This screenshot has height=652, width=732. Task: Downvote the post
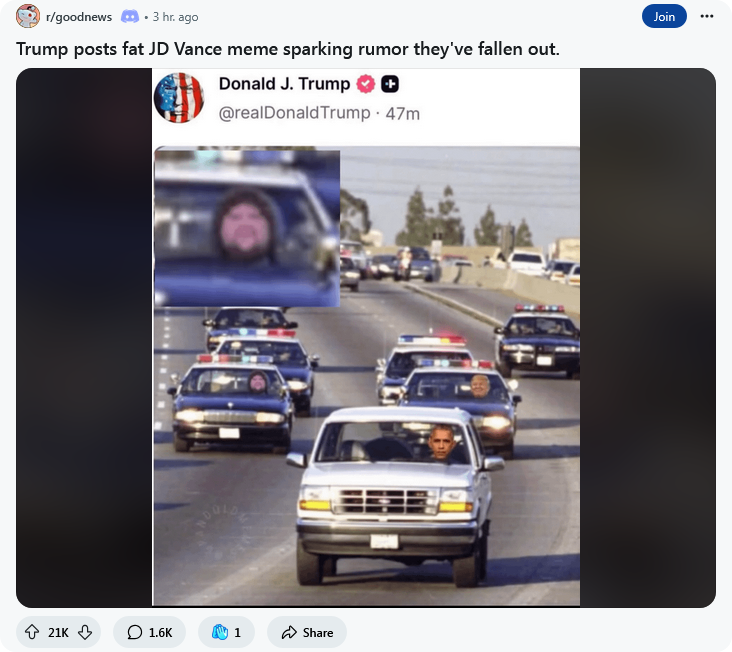pos(85,632)
